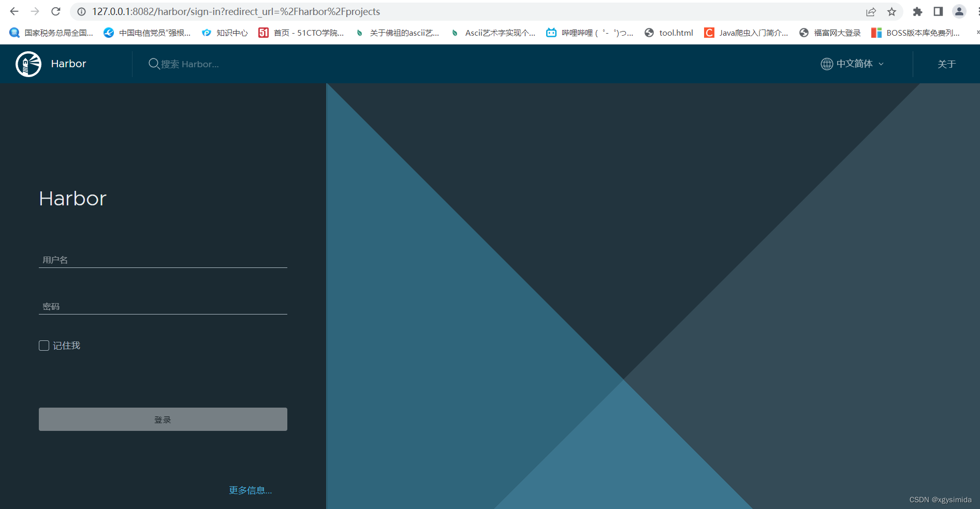Click the 登录 button
This screenshot has height=509, width=980.
tap(163, 419)
